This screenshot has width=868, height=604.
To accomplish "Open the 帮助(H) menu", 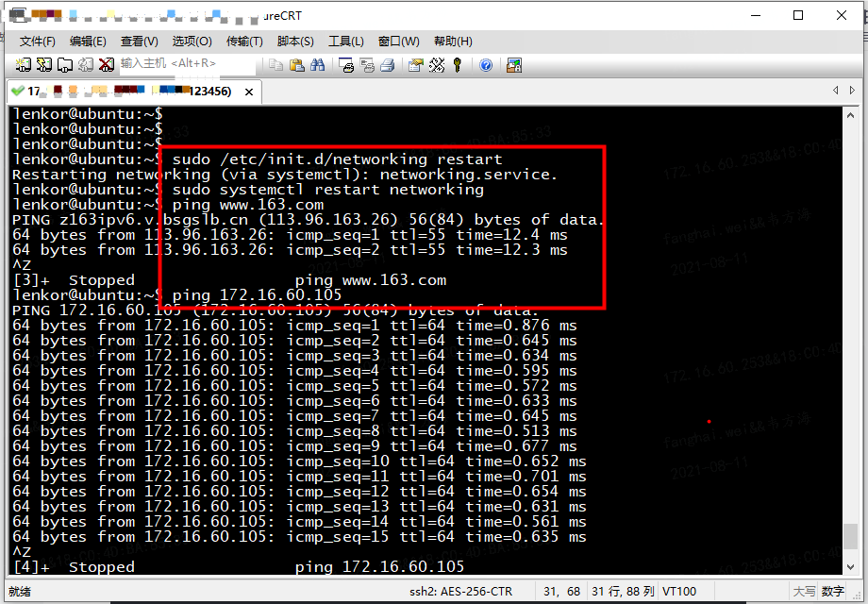I will click(454, 42).
